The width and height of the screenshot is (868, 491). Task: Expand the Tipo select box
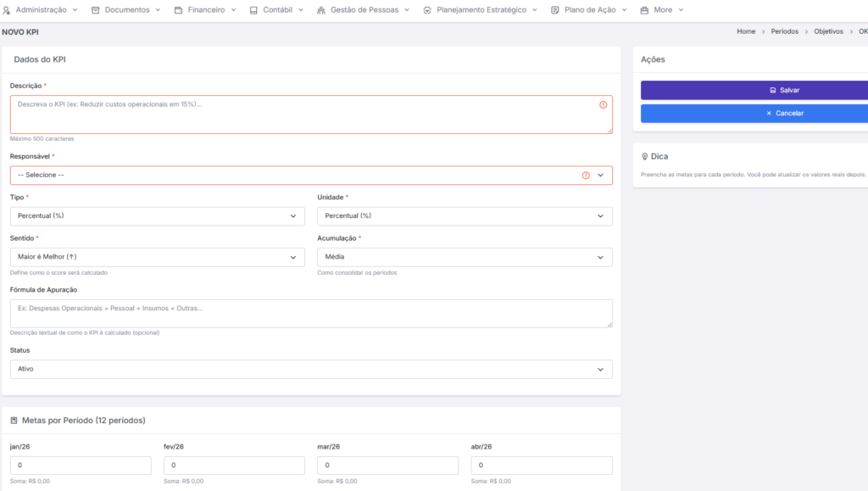(157, 216)
